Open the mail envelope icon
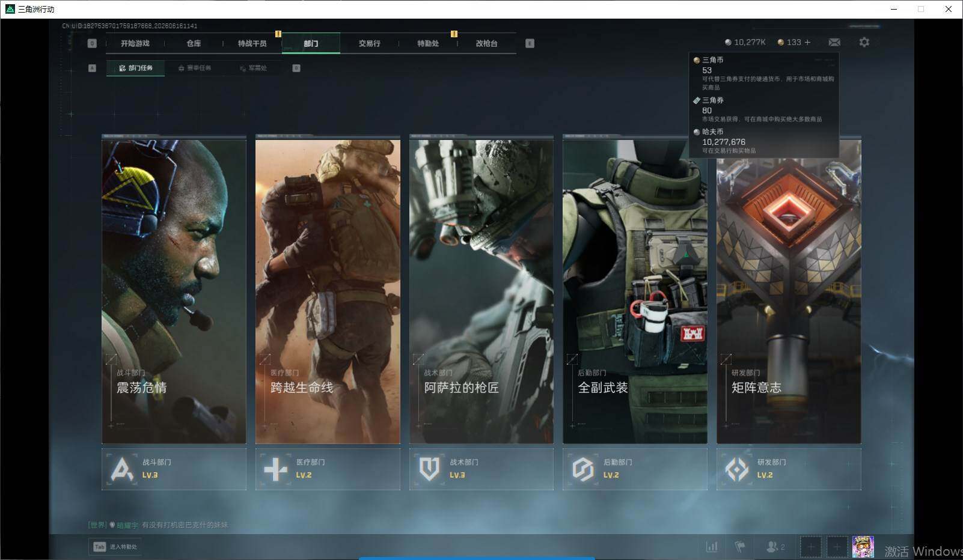963x560 pixels. pyautogui.click(x=834, y=42)
